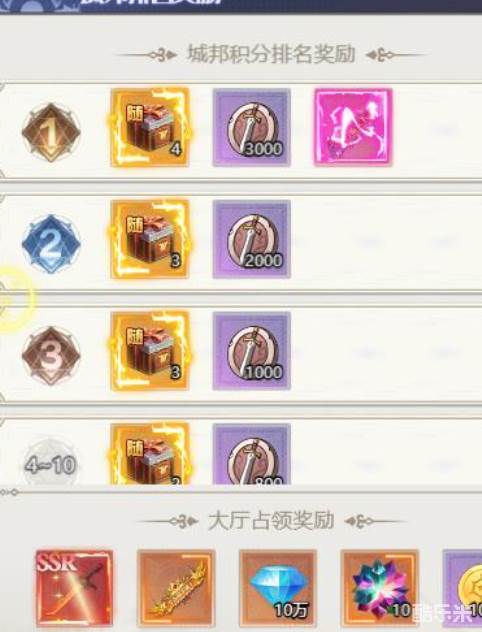Click the bronze rank 1 badge
This screenshot has height=632, width=482.
[x=51, y=132]
